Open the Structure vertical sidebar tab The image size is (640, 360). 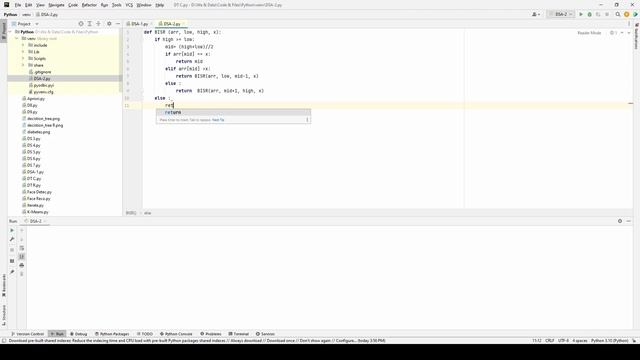4,316
